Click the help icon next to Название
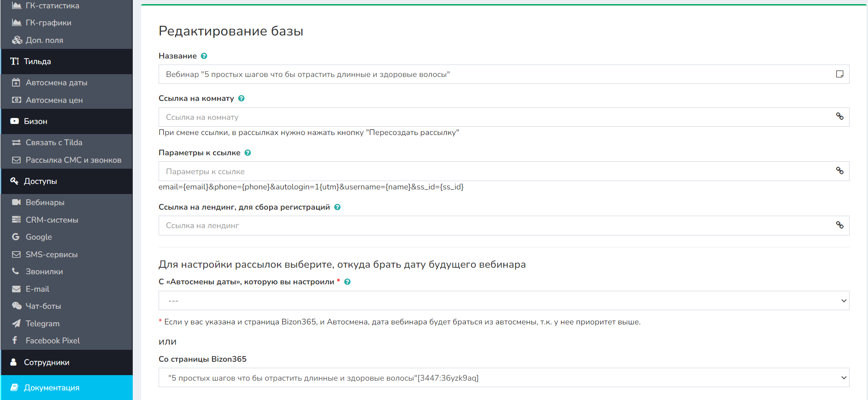Viewport: 868px width, 400px height. click(204, 56)
